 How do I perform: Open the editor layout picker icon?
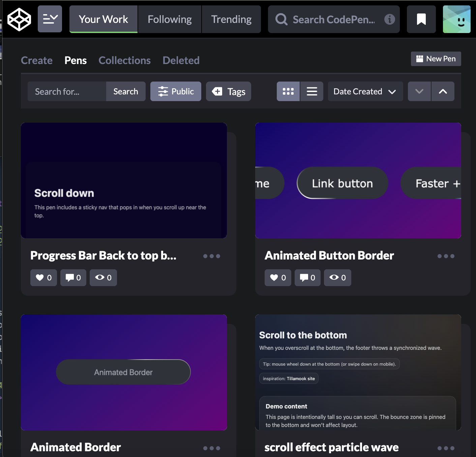(50, 19)
